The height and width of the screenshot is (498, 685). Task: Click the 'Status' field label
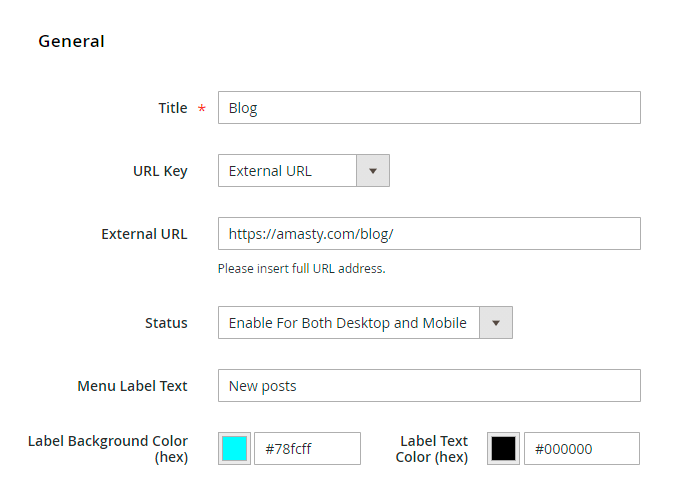point(166,323)
